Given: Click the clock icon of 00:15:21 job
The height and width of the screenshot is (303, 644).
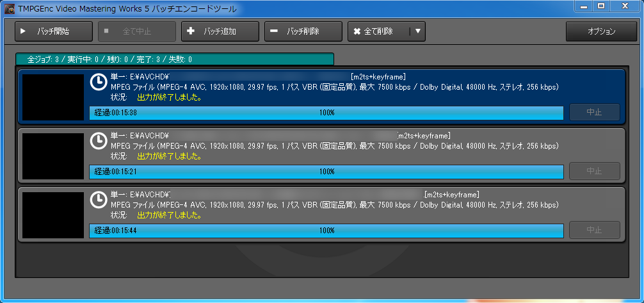Looking at the screenshot, I should 98,140.
